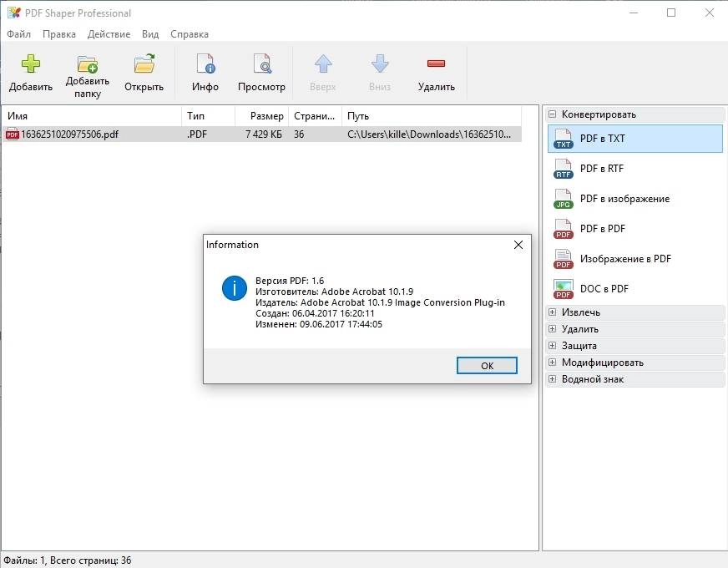Choose the PDF в изображение JPG tool

pyautogui.click(x=635, y=199)
